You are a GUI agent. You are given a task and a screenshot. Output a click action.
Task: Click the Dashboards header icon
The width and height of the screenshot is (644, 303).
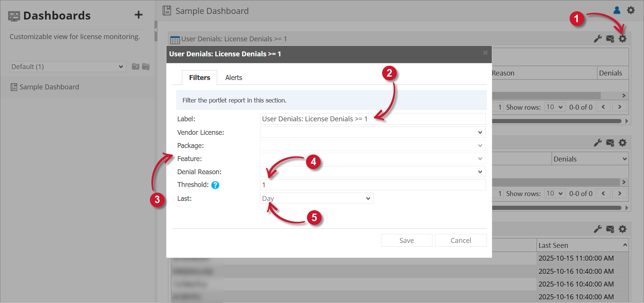point(14,16)
